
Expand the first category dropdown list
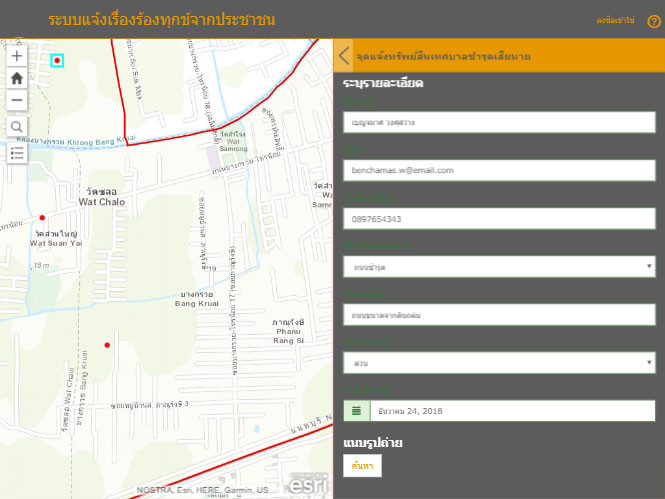(x=498, y=267)
